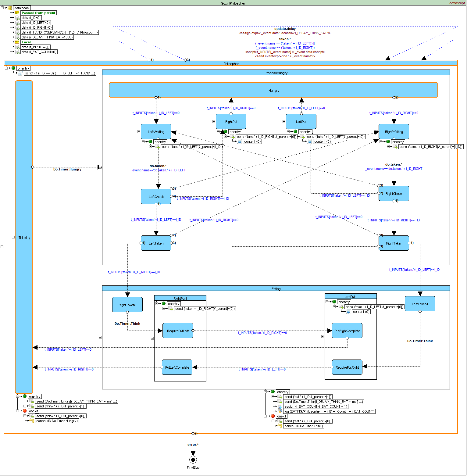Click the FinalSub final state circle
This screenshot has height=476, width=467.
pyautogui.click(x=193, y=460)
